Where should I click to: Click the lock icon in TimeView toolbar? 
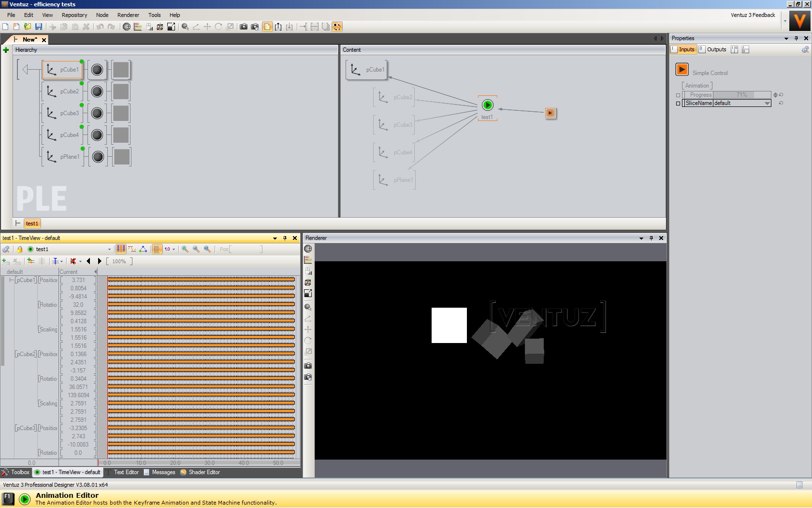click(20, 250)
